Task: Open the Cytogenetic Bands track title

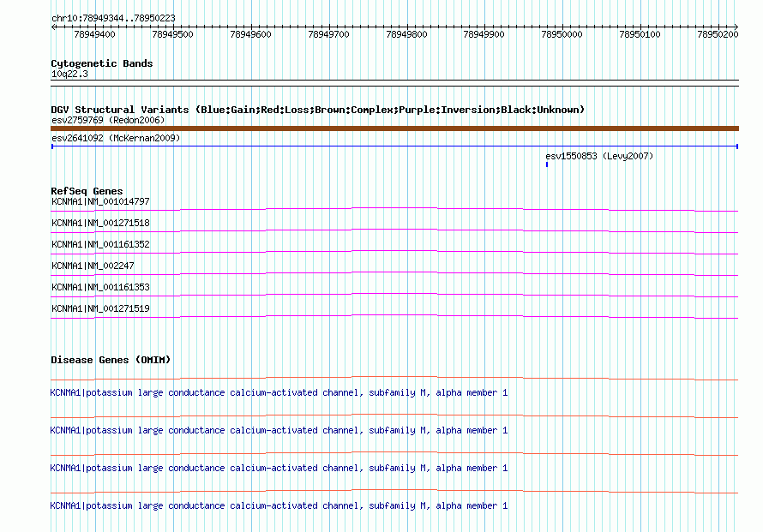Action: pyautogui.click(x=102, y=63)
